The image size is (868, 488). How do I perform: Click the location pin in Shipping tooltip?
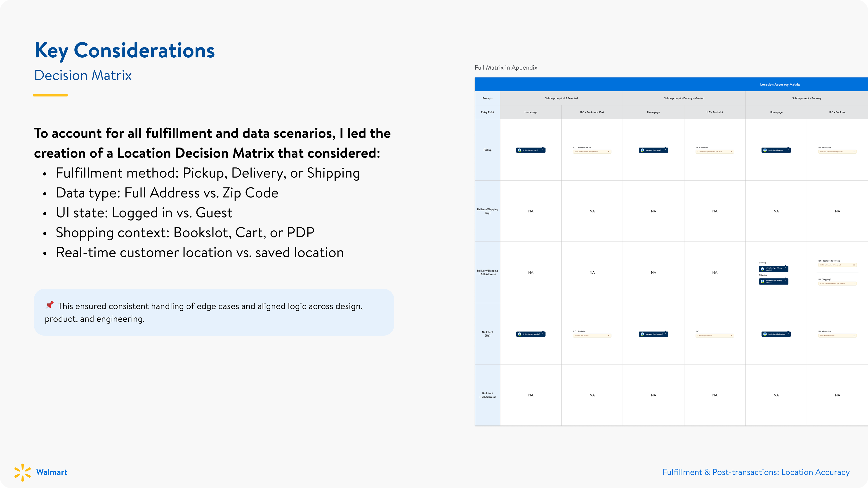pos(762,281)
